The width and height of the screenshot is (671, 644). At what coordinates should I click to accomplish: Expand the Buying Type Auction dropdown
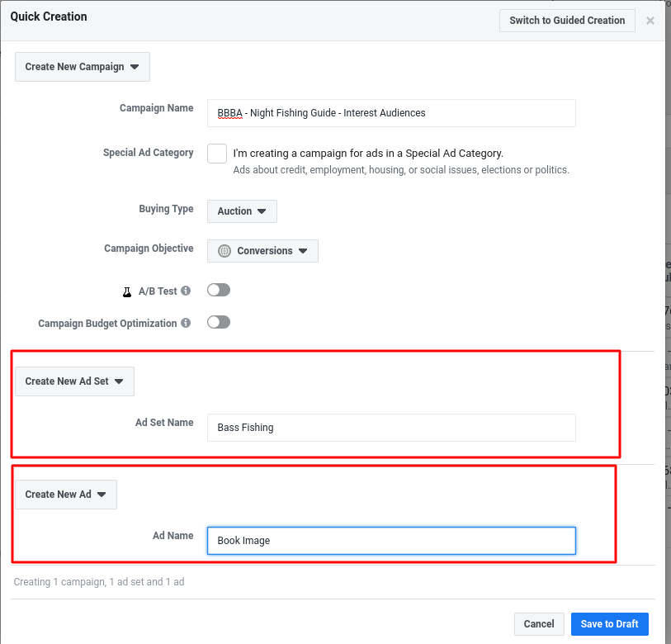[x=242, y=211]
